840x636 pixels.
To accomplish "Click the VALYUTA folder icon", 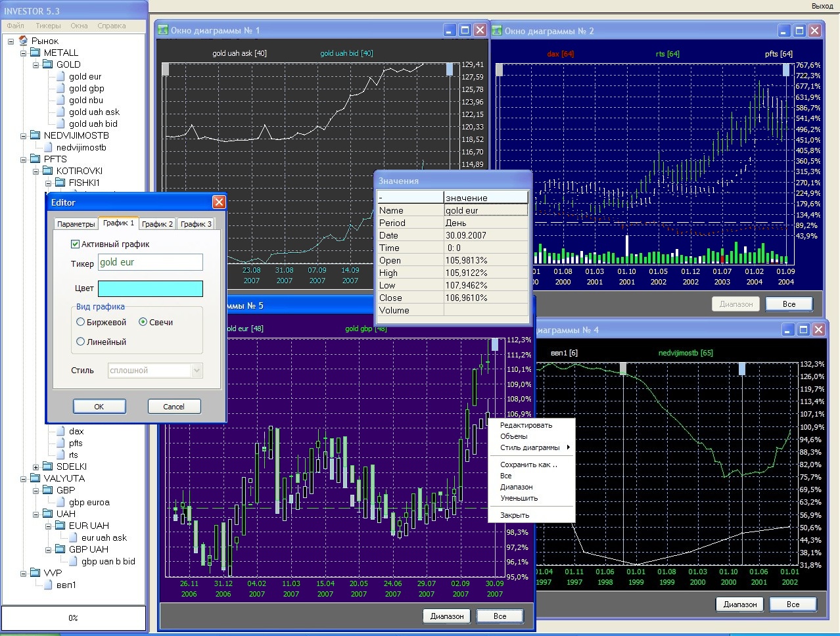I will click(35, 478).
